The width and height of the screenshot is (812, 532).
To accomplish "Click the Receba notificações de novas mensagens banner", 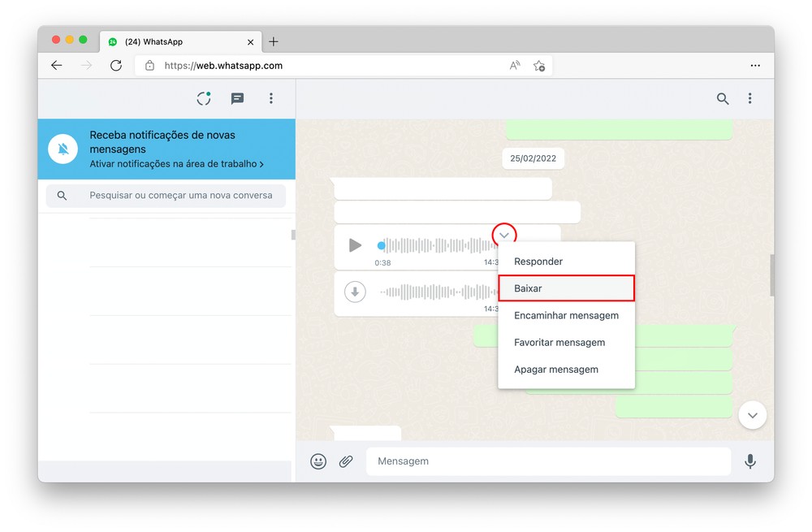I will [x=166, y=149].
